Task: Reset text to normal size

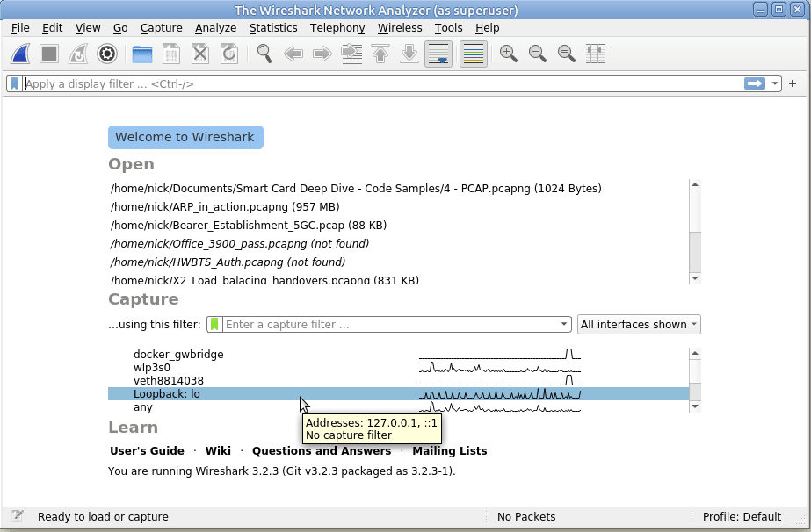Action: [567, 54]
